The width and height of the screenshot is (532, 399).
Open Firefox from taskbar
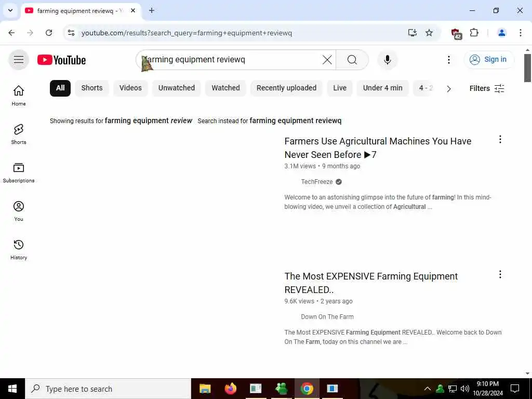point(230,389)
